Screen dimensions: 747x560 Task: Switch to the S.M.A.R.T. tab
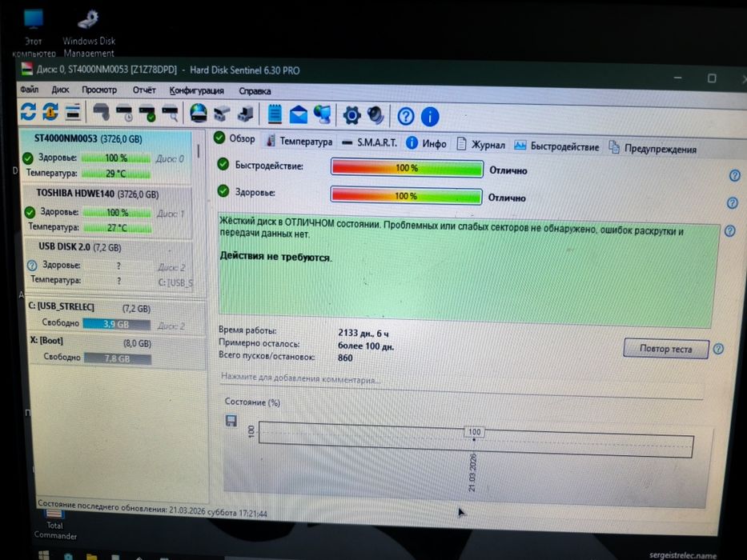click(370, 142)
